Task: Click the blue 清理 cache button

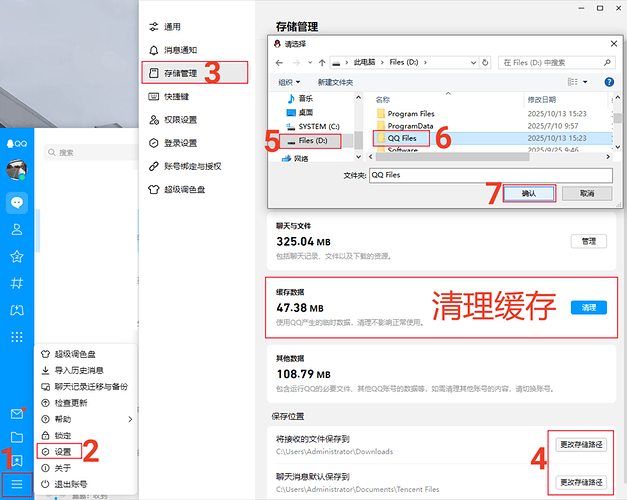Action: coord(589,308)
